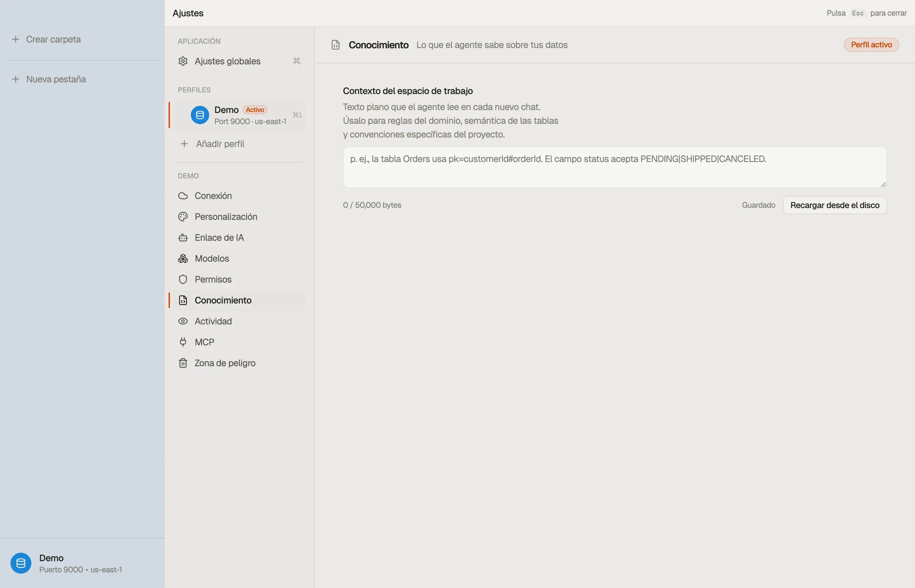Screen dimensions: 915x588
Task: Click the shield icon for Permisos
Action: (x=183, y=280)
